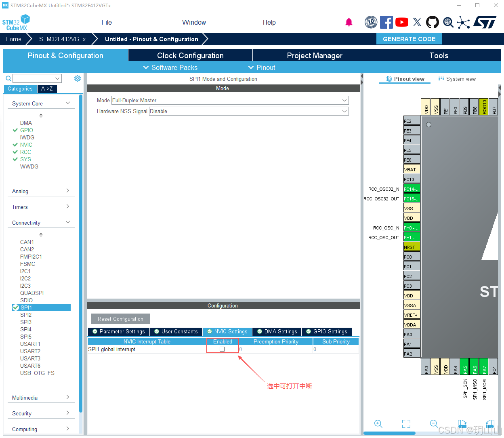Viewport: 504px width, 438px height.
Task: Open the Window menu
Action: coord(194,22)
